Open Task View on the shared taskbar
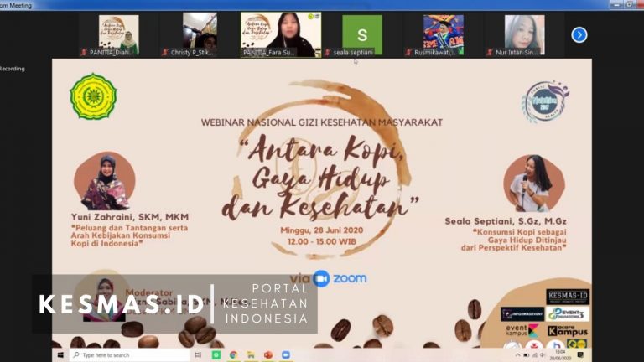 (199, 355)
